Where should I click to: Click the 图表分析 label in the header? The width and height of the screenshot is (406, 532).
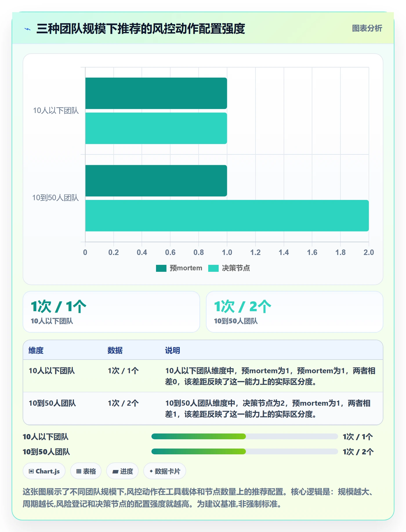(367, 28)
